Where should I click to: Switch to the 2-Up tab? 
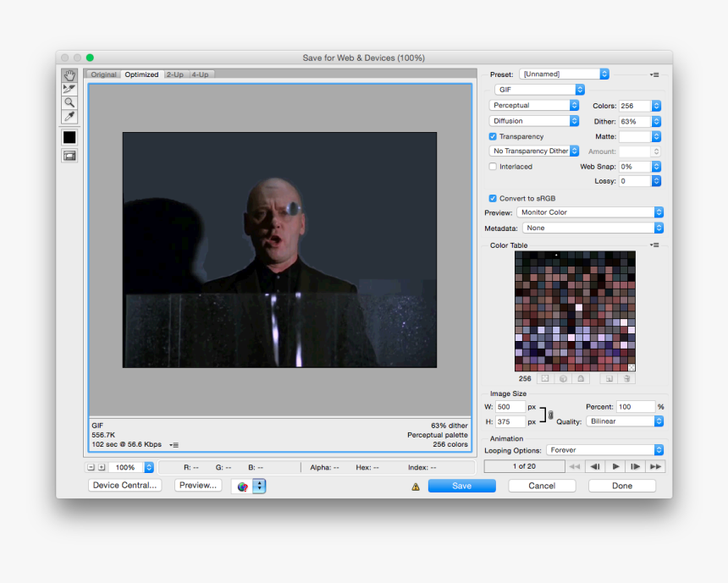[x=175, y=74]
